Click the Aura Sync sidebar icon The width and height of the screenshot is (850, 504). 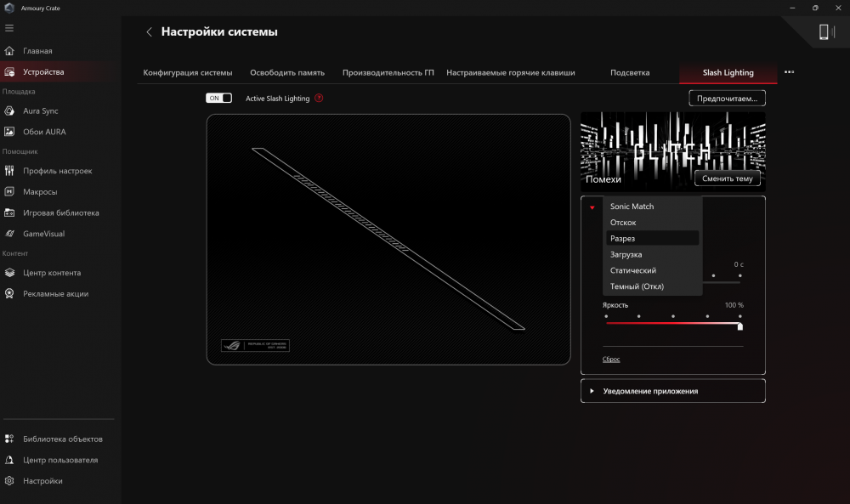click(9, 111)
